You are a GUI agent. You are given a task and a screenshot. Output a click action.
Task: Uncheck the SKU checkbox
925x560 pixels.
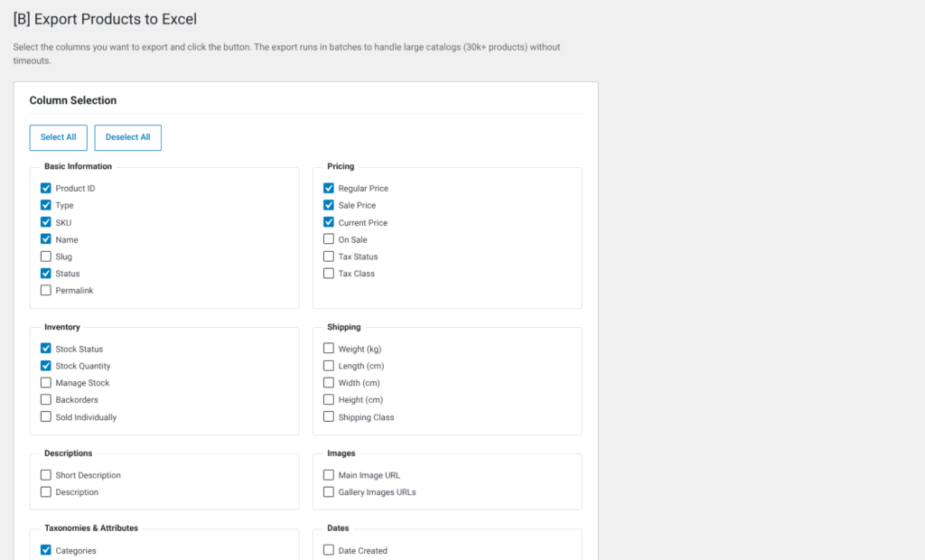[45, 222]
